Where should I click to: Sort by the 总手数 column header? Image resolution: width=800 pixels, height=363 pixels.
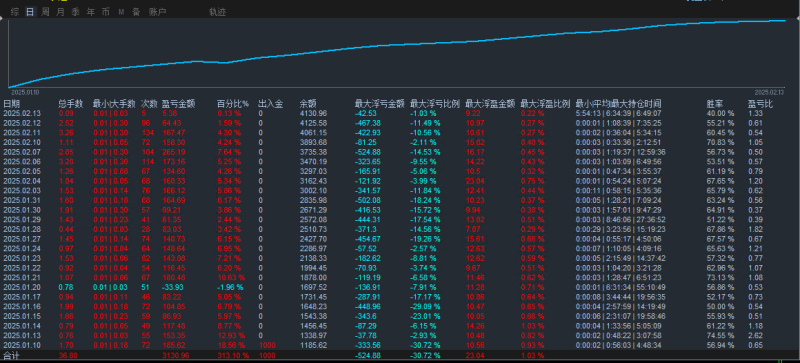pyautogui.click(x=71, y=104)
